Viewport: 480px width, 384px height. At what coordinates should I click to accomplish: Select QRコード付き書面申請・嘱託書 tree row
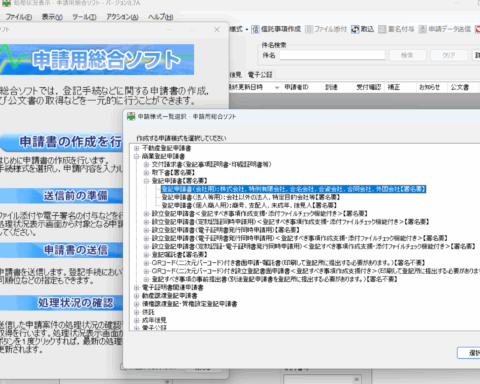point(288,263)
